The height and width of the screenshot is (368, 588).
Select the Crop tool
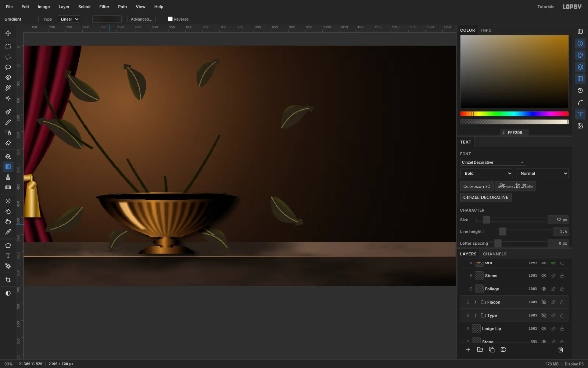tap(8, 280)
